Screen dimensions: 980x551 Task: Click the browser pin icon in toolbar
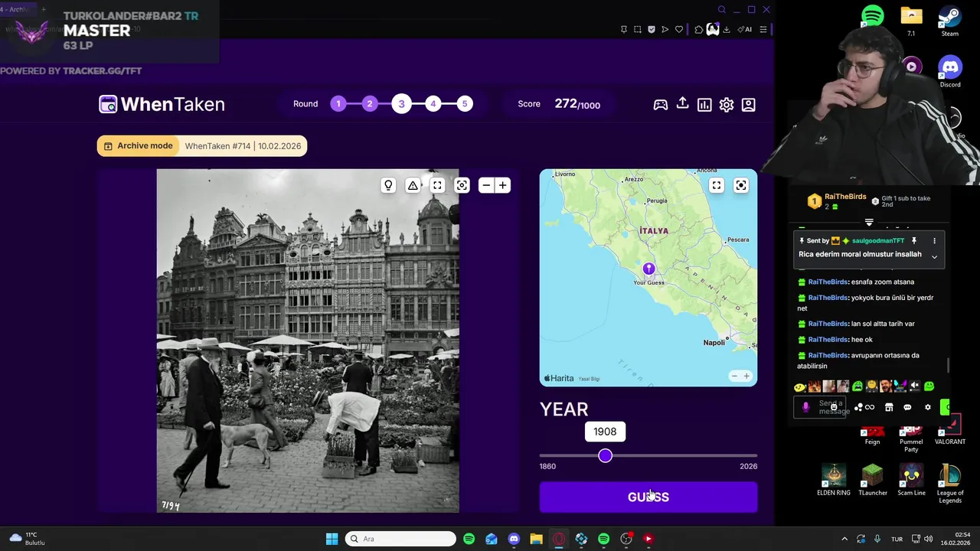(624, 30)
